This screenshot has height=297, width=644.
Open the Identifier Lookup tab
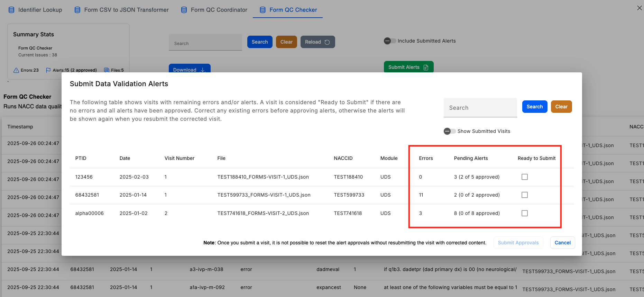40,10
